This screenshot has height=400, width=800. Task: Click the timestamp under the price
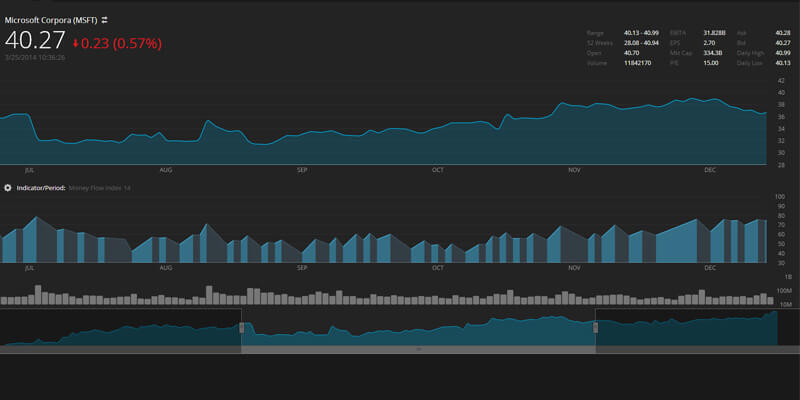pos(35,58)
